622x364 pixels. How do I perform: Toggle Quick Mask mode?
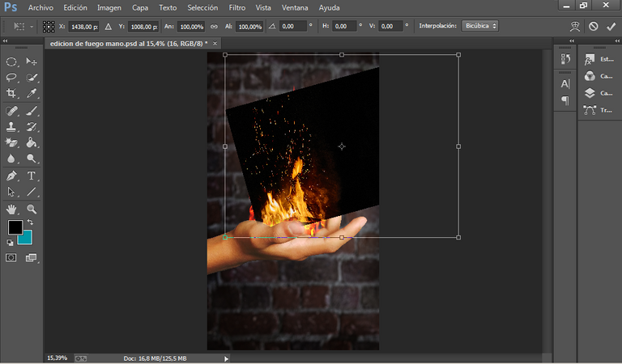click(x=11, y=258)
